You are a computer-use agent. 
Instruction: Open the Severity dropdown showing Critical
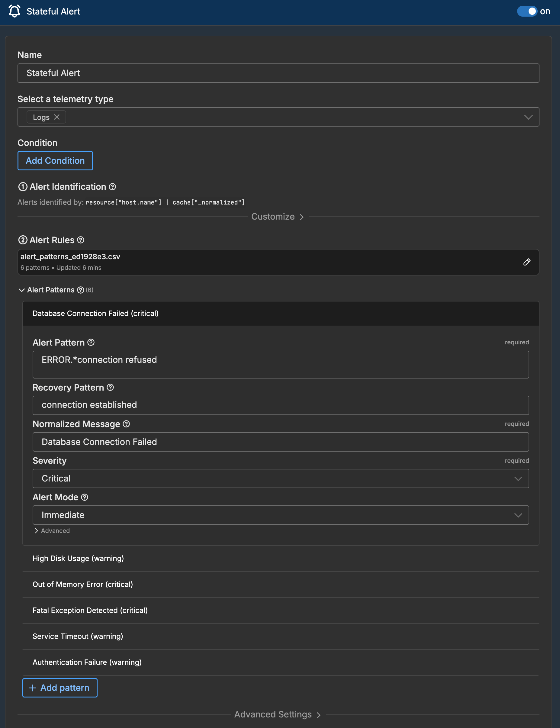518,478
